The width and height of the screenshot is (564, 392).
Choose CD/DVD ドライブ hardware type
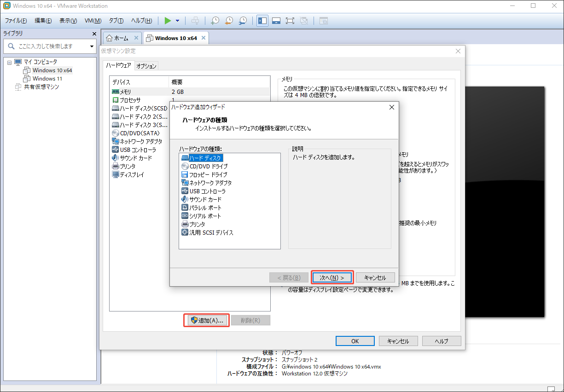[x=204, y=166]
